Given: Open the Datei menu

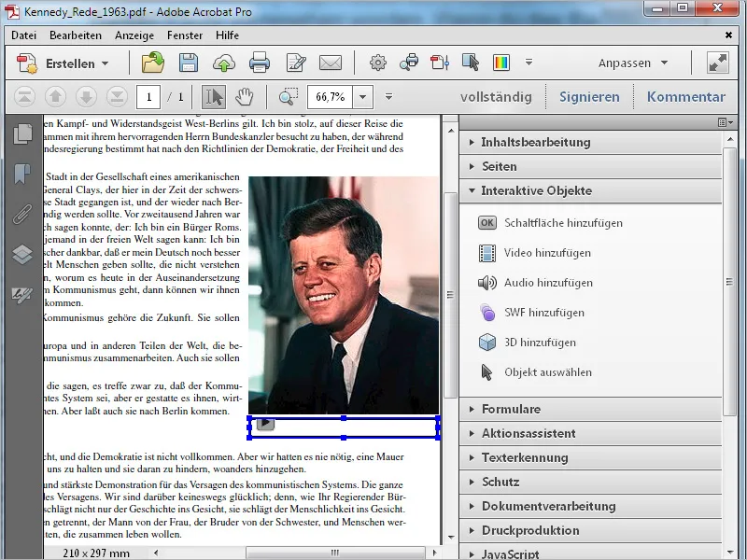Looking at the screenshot, I should point(24,35).
